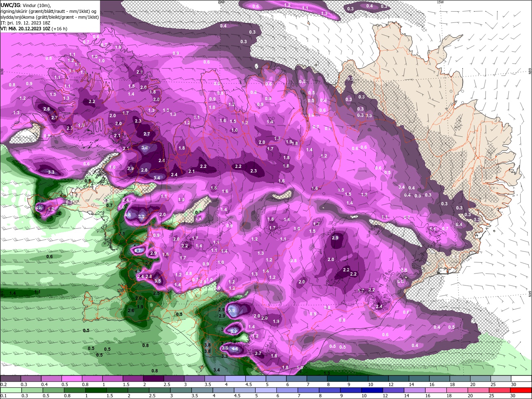Click the dark teal top-row swatch labeled 10
Viewport: 532px width, 399px height.
coord(378,379)
